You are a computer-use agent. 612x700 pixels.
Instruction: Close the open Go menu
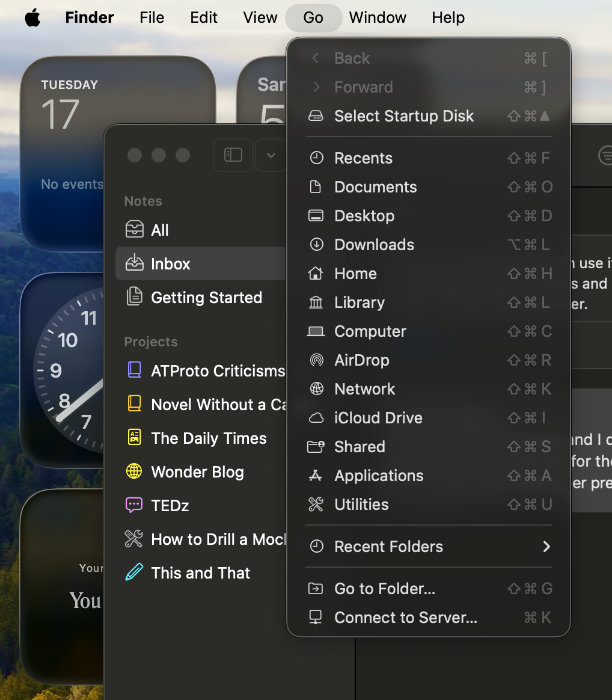click(313, 18)
